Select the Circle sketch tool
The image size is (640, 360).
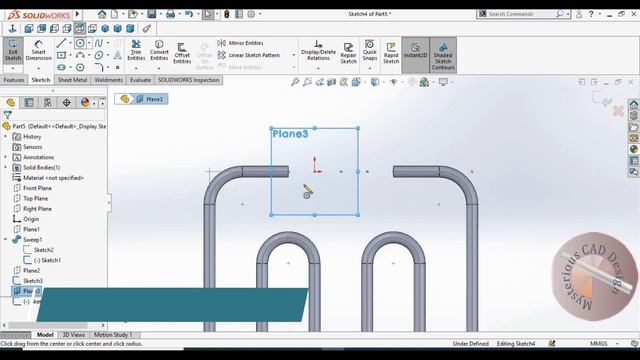(80, 43)
